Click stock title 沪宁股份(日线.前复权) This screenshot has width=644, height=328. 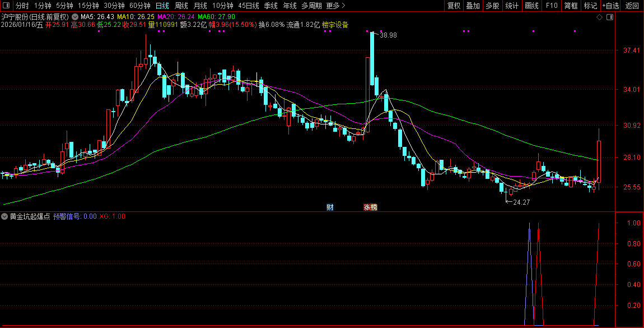click(35, 17)
